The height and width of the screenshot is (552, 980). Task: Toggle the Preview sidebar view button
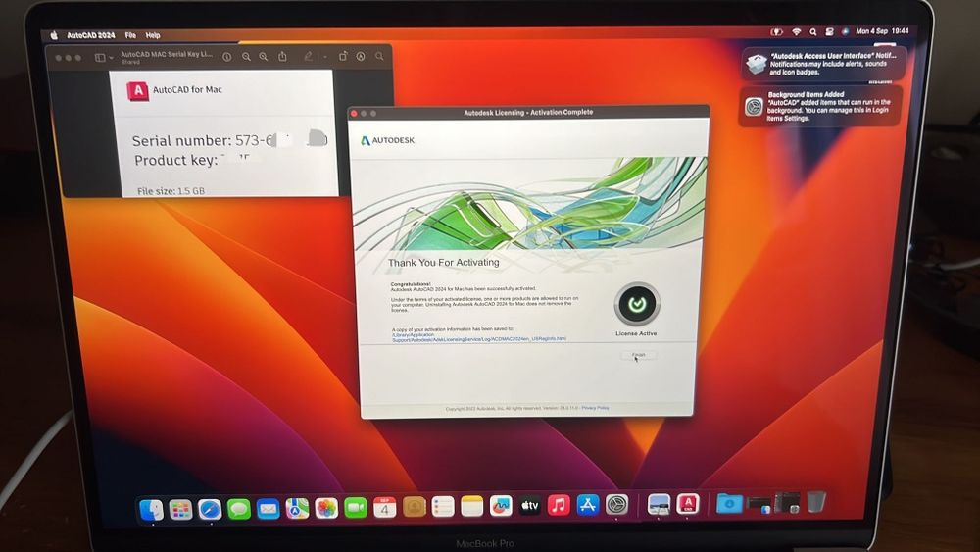(100, 58)
